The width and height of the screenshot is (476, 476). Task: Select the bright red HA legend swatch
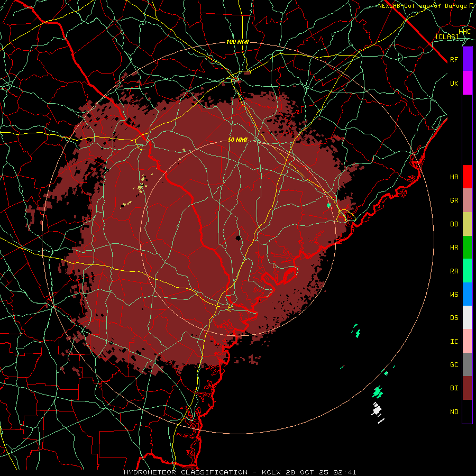point(467,177)
